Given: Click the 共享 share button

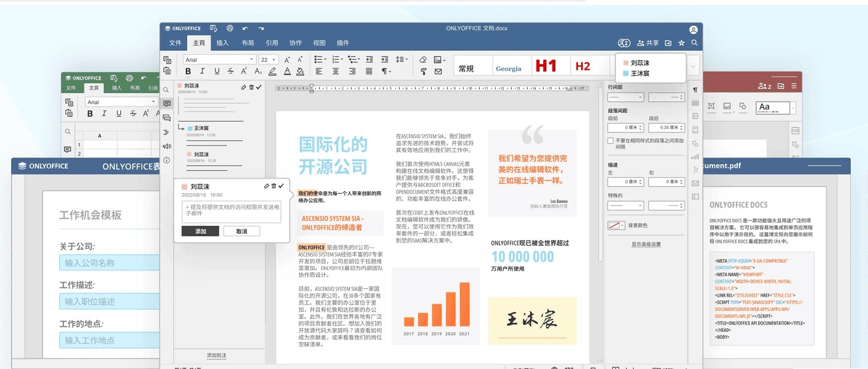Looking at the screenshot, I should (648, 43).
